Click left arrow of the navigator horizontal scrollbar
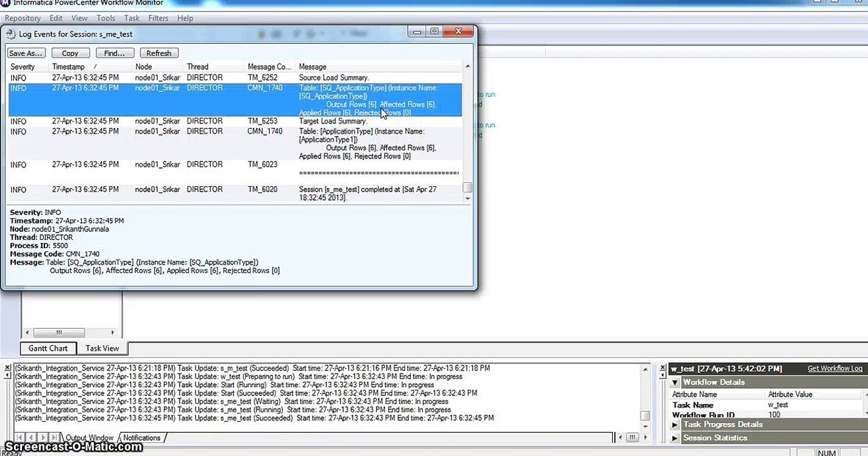Screen dimensions: 868x456 click(x=27, y=332)
